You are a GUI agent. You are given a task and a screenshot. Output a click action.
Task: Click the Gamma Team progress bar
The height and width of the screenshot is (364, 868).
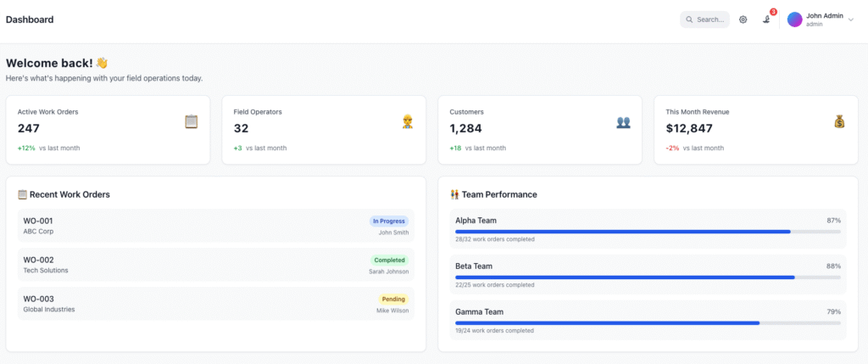tap(648, 322)
